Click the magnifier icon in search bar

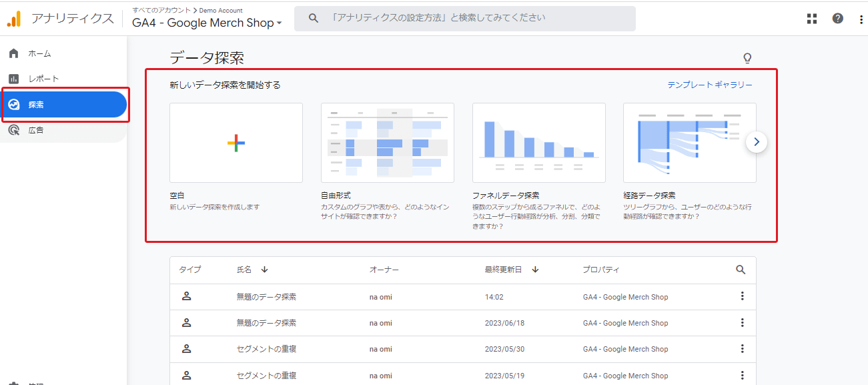[x=314, y=18]
